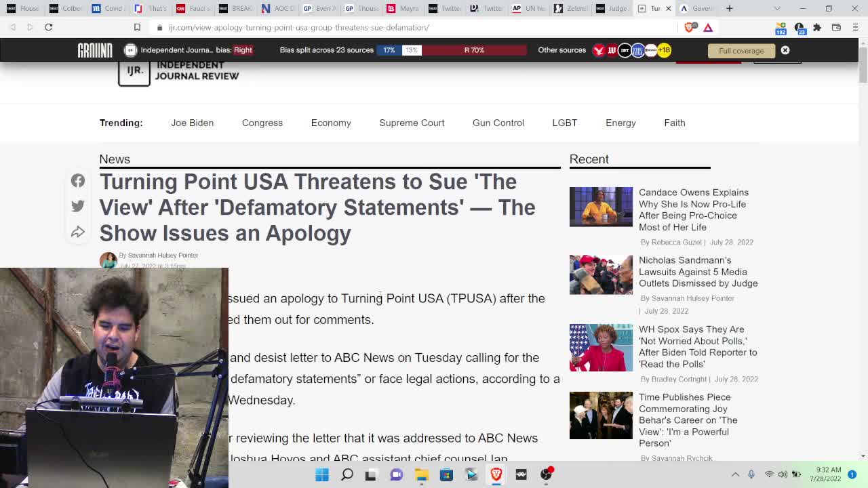This screenshot has height=488, width=868.
Task: Click the +18 other sources badge
Action: pos(663,50)
